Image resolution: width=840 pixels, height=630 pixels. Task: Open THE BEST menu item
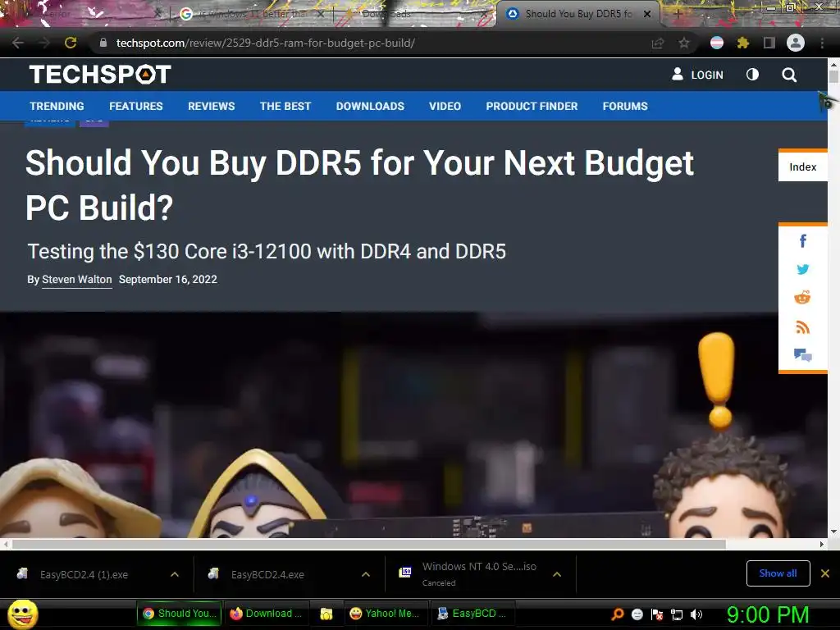(x=285, y=106)
